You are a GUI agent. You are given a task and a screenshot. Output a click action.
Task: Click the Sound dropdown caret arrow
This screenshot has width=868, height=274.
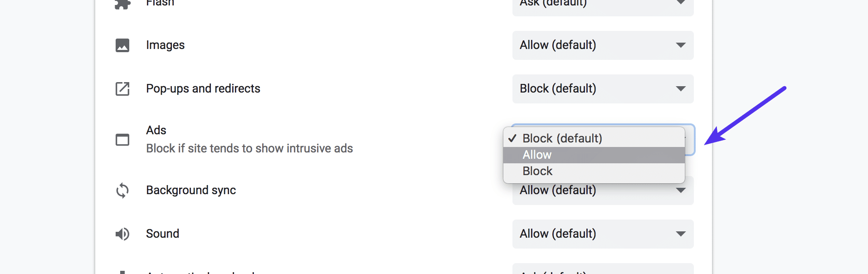[x=681, y=234]
